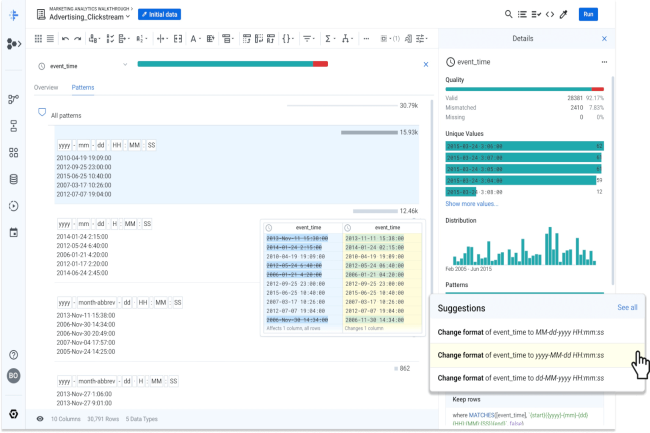Select suggestion Change format to dd-MM-yyyy
Screen dimensions: 650x433
[x=537, y=378]
